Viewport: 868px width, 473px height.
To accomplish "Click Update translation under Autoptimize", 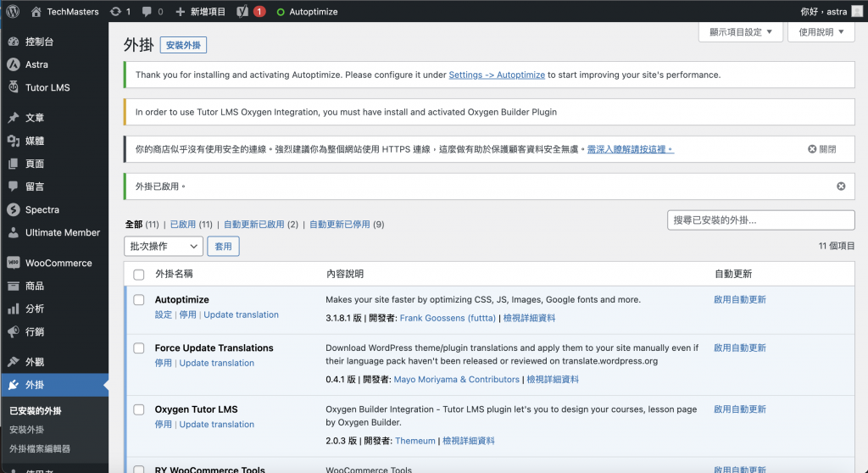I will click(241, 314).
